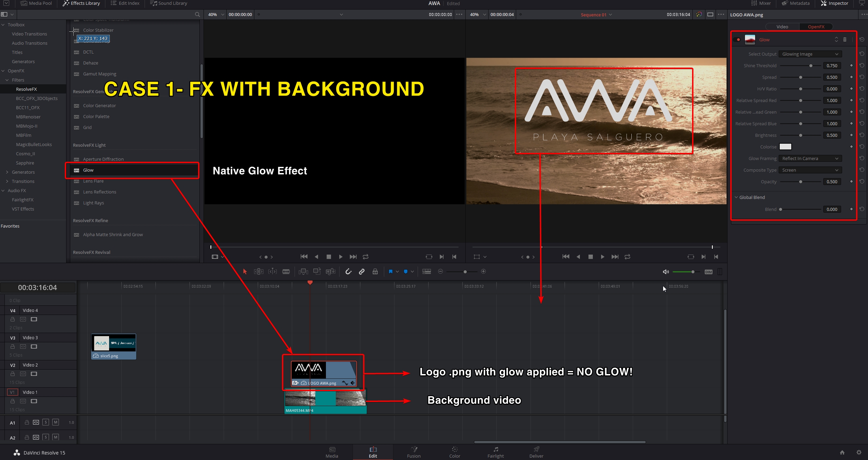Click the Blend value field

[832, 209]
